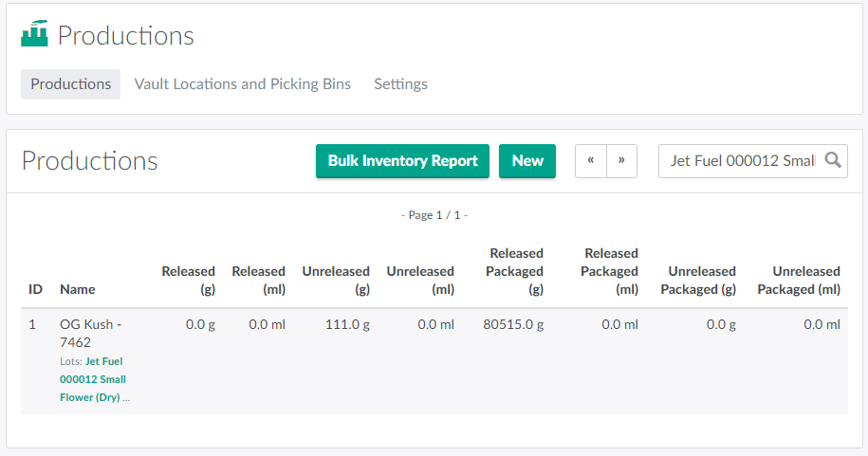This screenshot has width=868, height=456.
Task: Click the ID column header
Action: point(35,289)
